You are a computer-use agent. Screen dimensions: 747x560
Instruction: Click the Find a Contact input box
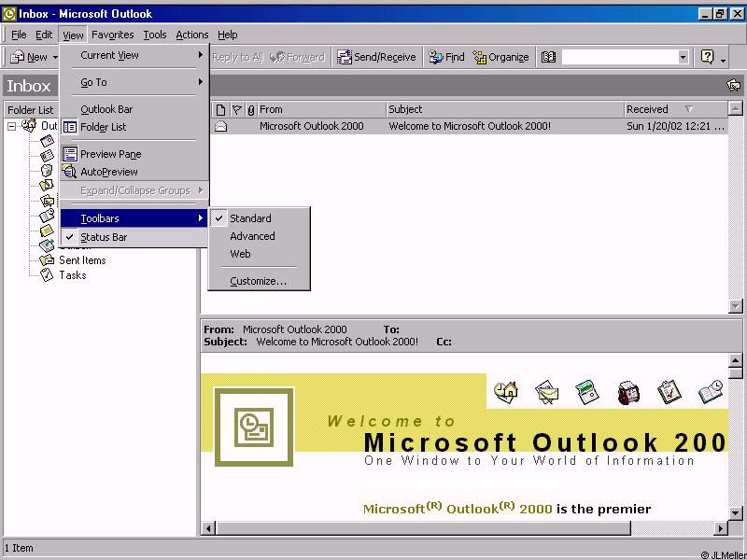click(619, 57)
